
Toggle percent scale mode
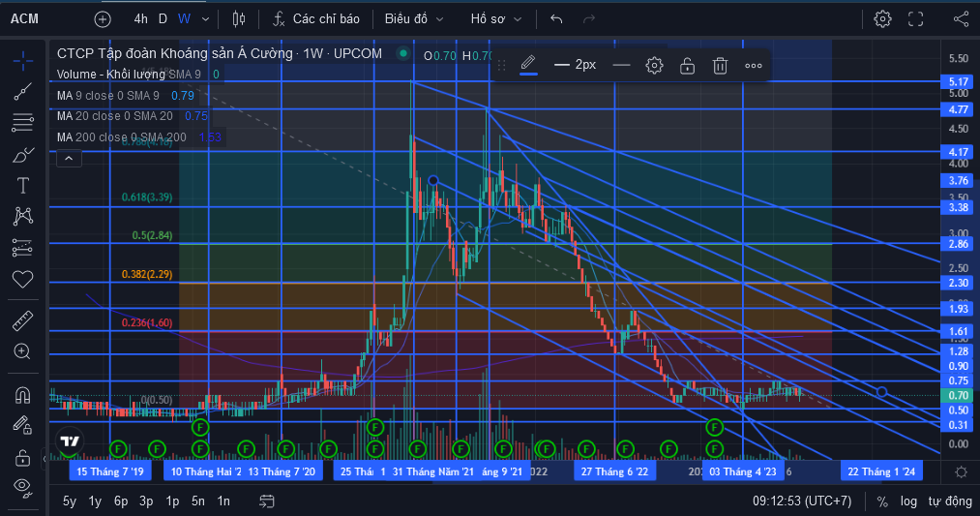882,501
